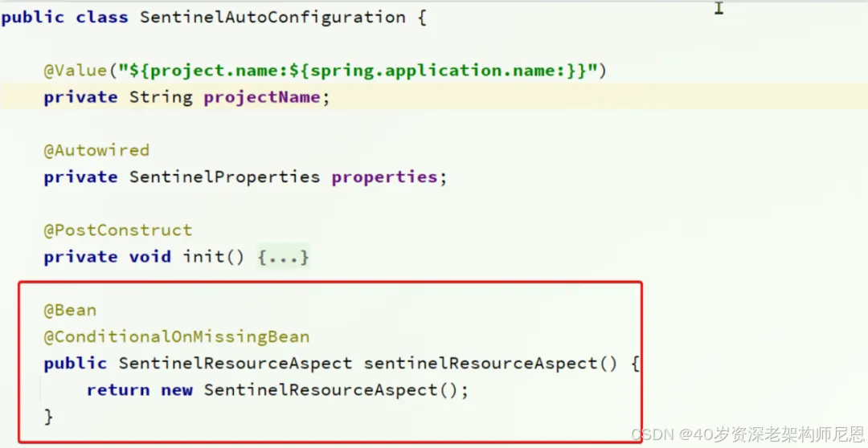The image size is (868, 448).
Task: Click the return keyword
Action: click(118, 390)
